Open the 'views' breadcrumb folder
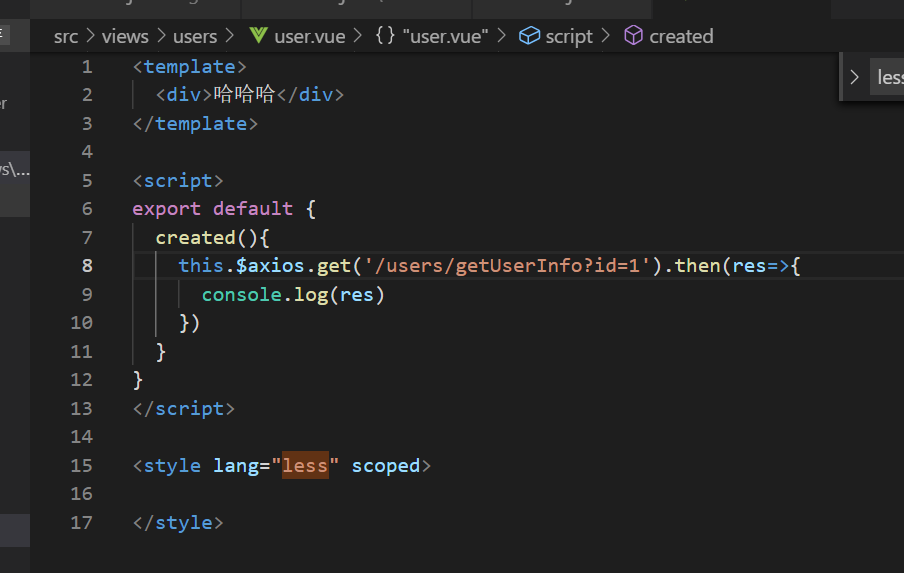This screenshot has height=573, width=904. pyautogui.click(x=125, y=36)
